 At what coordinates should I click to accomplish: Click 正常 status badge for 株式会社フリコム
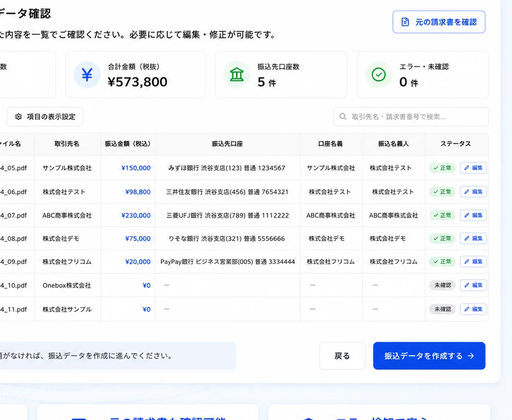click(x=442, y=261)
